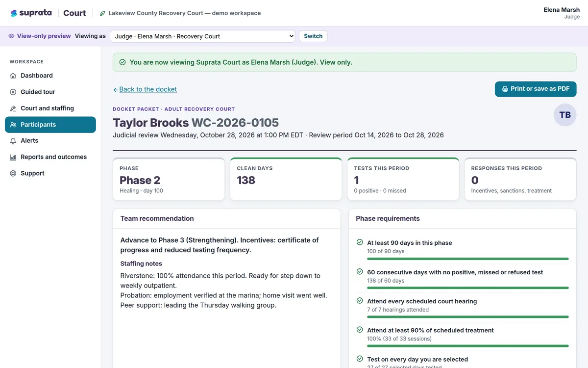The width and height of the screenshot is (588, 368).
Task: Click the check icon for 90% scheduled treatment
Action: click(360, 330)
